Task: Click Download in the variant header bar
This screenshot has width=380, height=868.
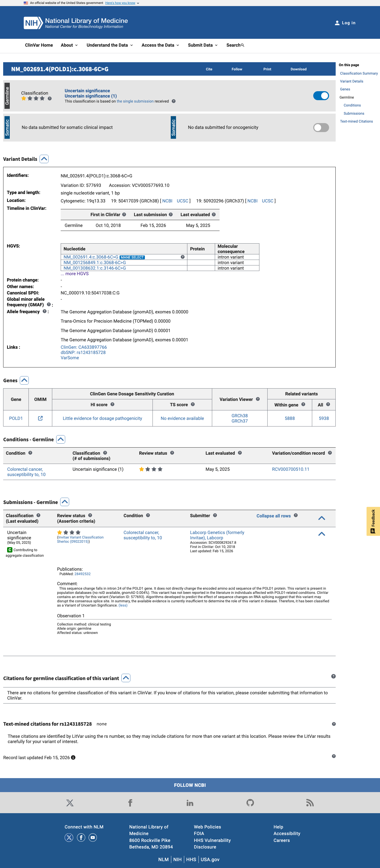Action: [299, 69]
